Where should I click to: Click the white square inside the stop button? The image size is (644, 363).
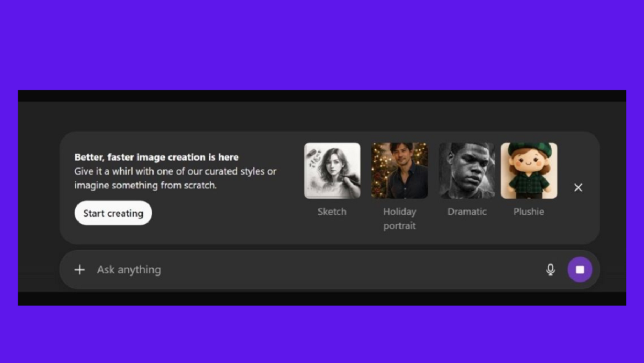(580, 270)
